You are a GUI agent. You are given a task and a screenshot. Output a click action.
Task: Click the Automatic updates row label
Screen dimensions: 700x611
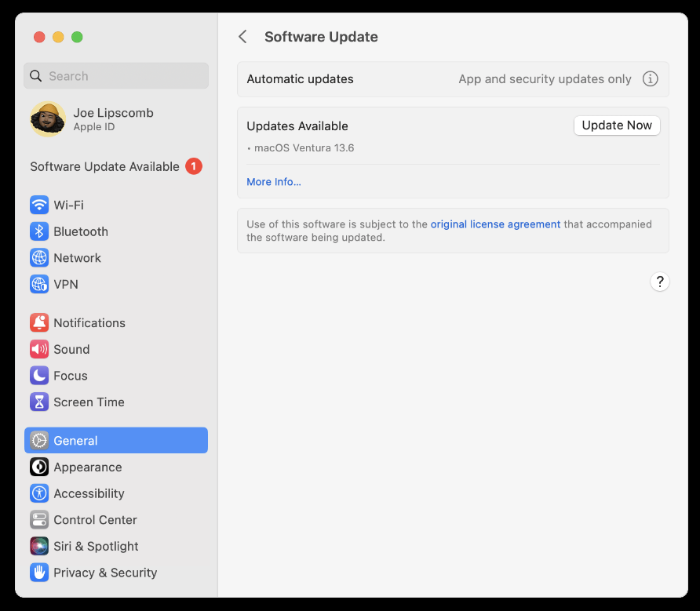tap(300, 79)
